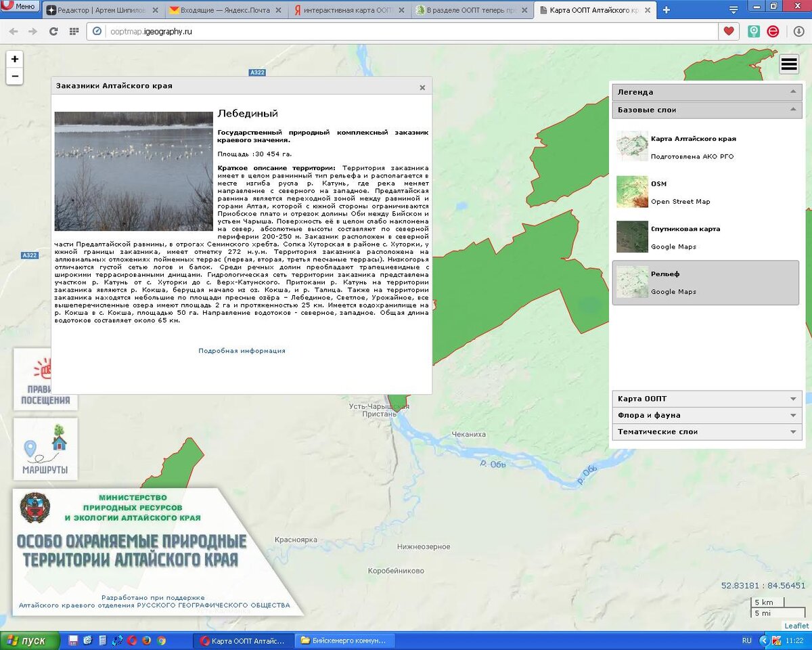Open the Speed Dial grid

(x=74, y=31)
